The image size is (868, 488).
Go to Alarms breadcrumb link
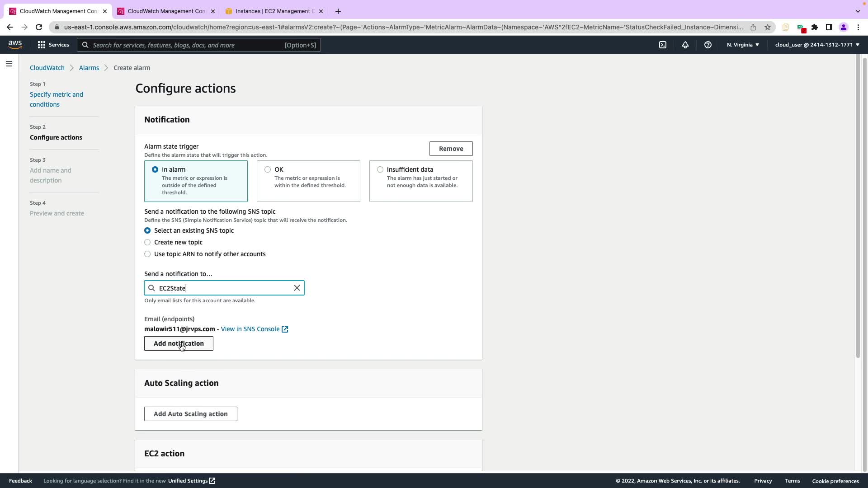tap(89, 68)
